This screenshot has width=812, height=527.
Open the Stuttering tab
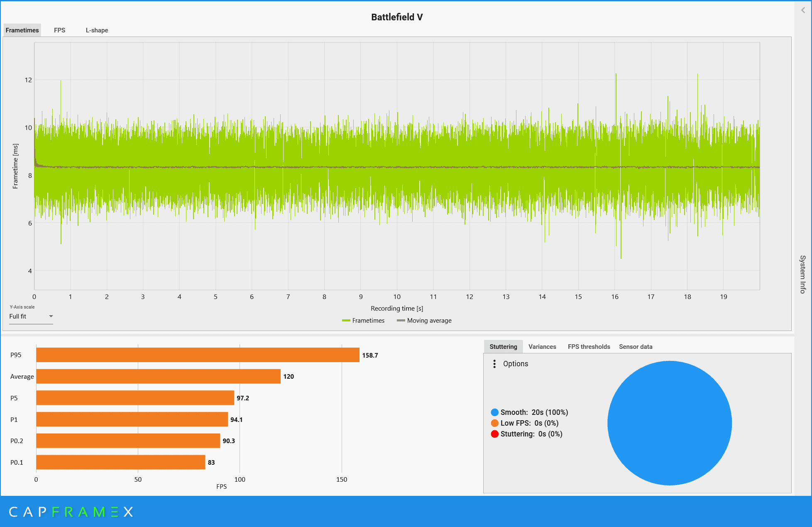pyautogui.click(x=503, y=347)
